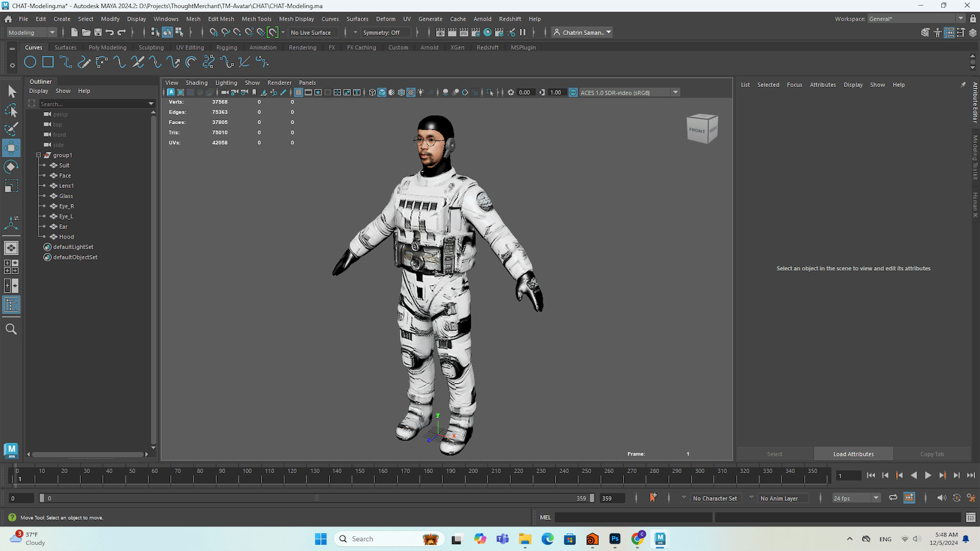Click the Load Attributes button
This screenshot has width=980, height=551.
tap(853, 454)
